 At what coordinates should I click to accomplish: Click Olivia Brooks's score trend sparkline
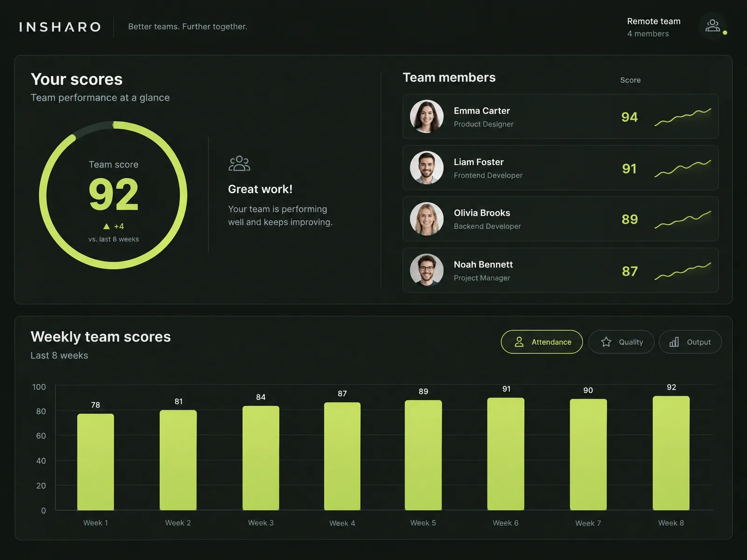click(683, 219)
